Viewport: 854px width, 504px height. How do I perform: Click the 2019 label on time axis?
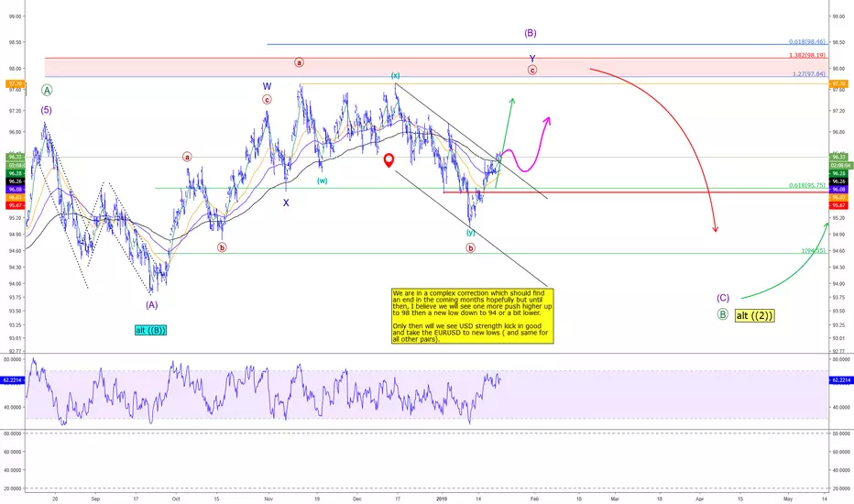point(442,499)
